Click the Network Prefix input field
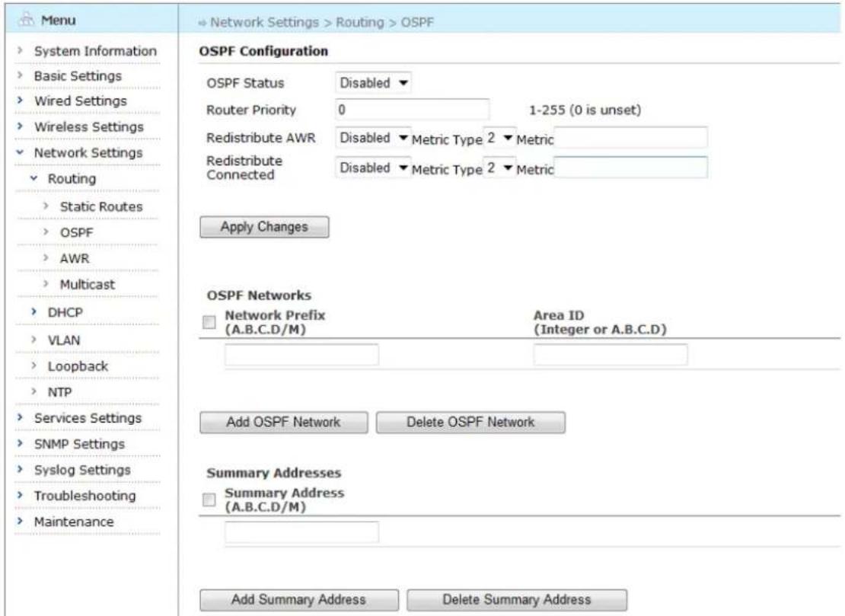 coord(301,355)
